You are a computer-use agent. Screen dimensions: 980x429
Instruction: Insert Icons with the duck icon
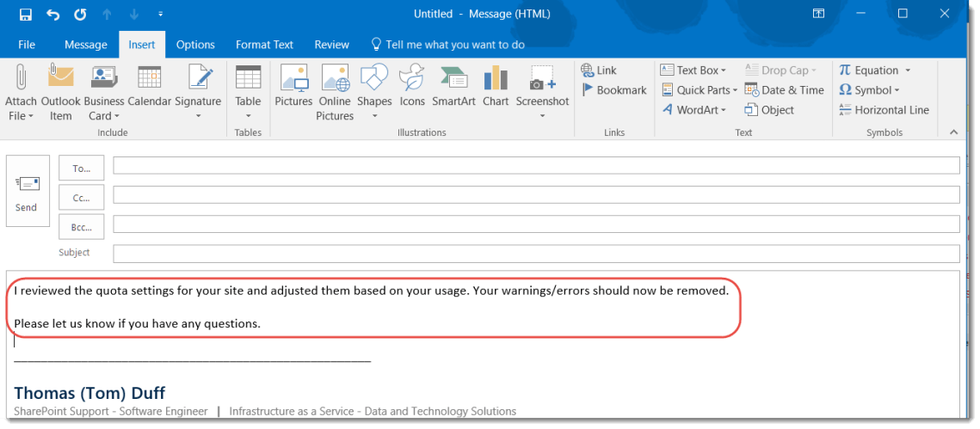(412, 86)
